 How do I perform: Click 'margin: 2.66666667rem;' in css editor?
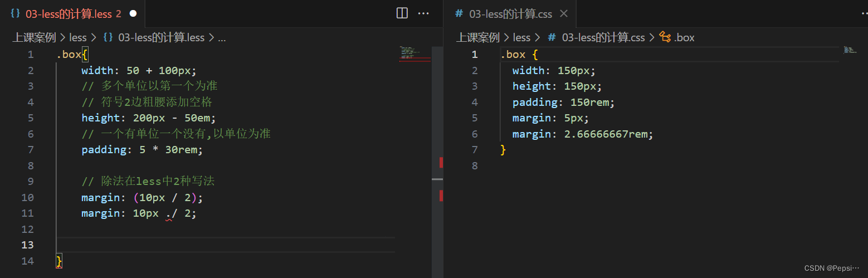coord(583,134)
